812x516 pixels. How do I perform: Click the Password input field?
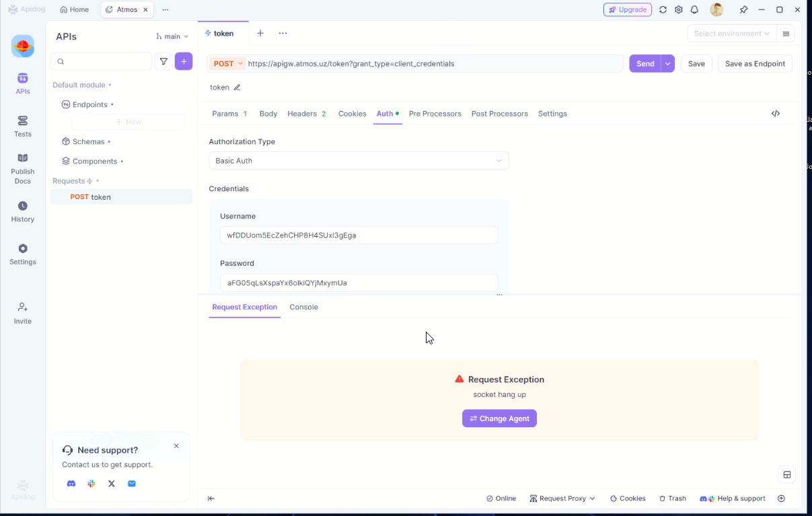(359, 283)
